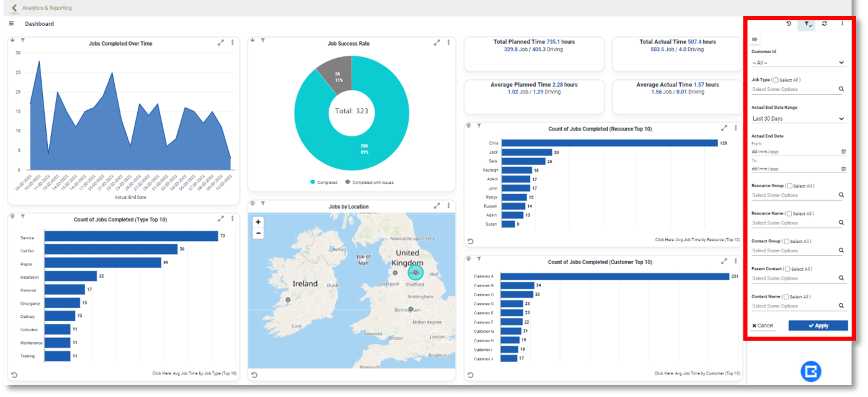Open the From date calendar picker
This screenshot has height=397, width=868.
click(843, 151)
